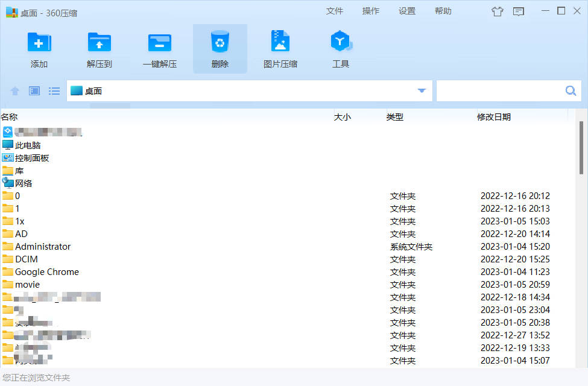Open the feedback message icon in title bar
Viewport: 588px width, 386px height.
coord(518,11)
